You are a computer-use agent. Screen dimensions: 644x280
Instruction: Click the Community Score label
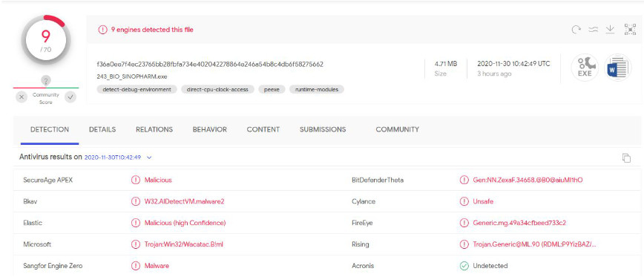(46, 98)
